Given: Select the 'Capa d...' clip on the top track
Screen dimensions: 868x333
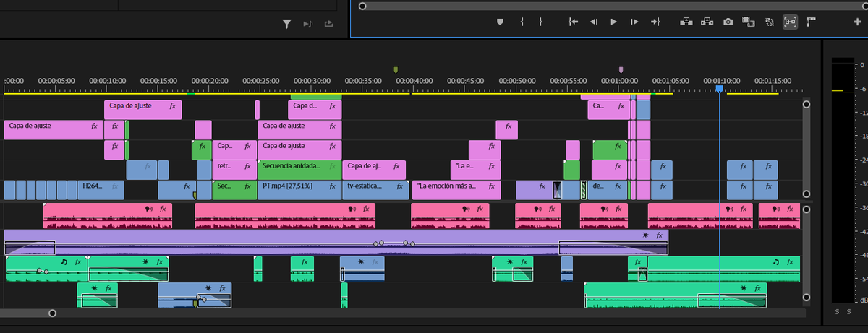Looking at the screenshot, I should point(315,110).
